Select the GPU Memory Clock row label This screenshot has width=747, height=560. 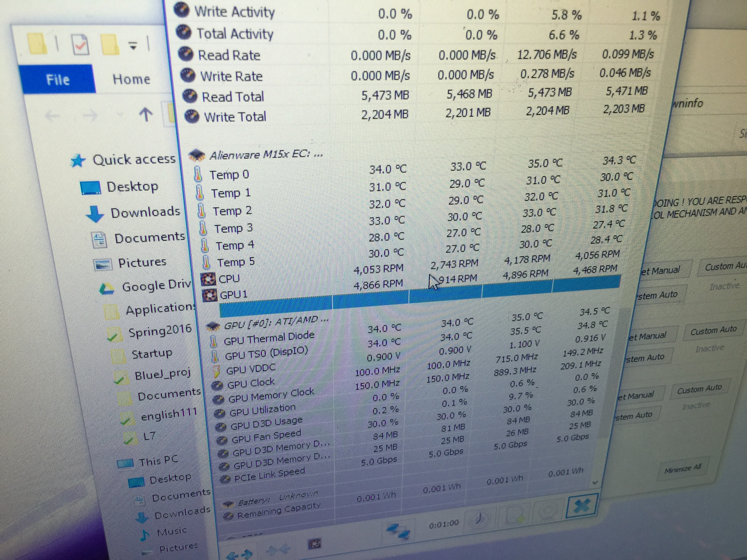[271, 395]
